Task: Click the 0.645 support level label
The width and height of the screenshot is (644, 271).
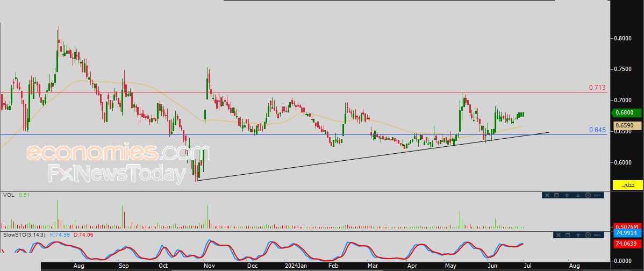Action: [x=598, y=130]
